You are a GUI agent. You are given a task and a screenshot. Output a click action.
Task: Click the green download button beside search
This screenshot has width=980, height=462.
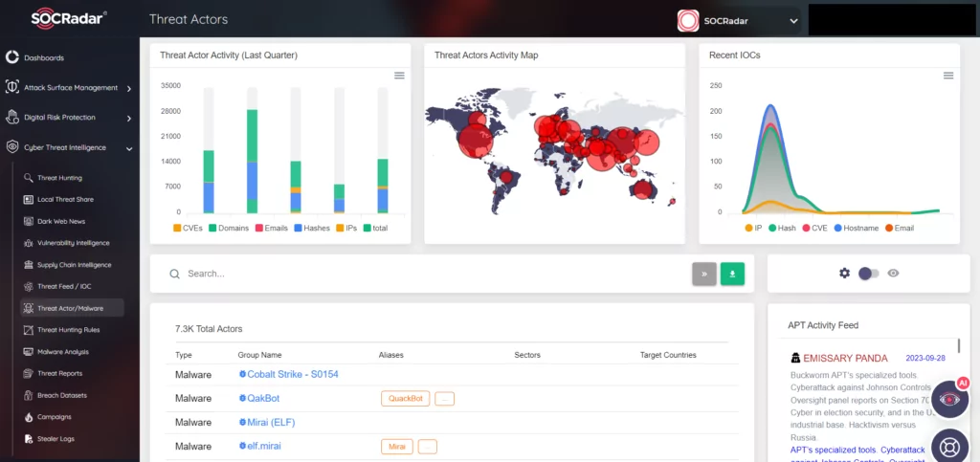coord(732,274)
